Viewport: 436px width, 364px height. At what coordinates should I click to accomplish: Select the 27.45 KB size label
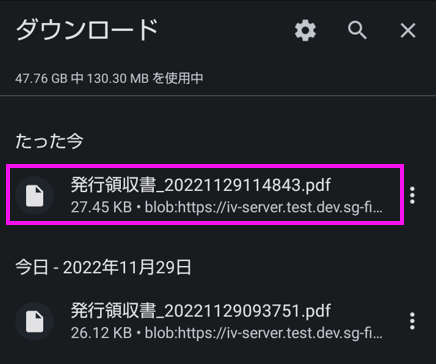pyautogui.click(x=101, y=207)
